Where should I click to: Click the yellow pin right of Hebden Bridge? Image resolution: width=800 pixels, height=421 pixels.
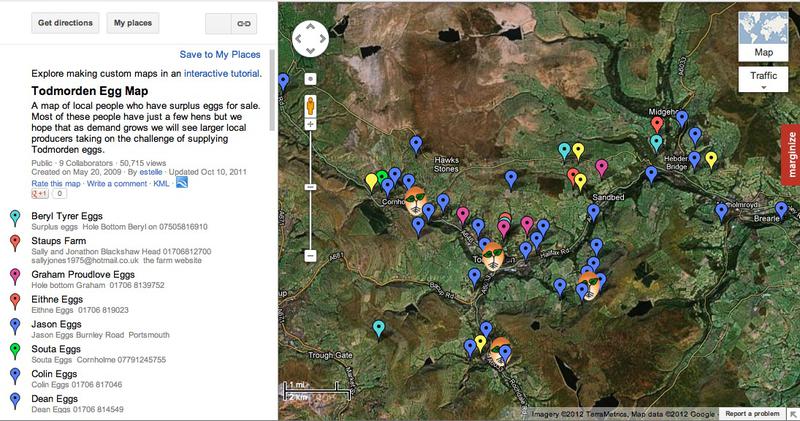pos(711,160)
